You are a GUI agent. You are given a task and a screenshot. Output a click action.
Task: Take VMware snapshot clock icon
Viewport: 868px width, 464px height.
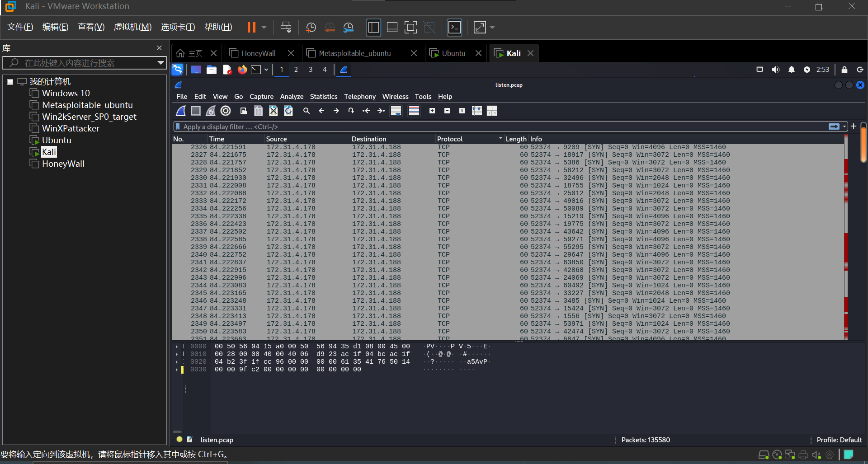tap(311, 28)
